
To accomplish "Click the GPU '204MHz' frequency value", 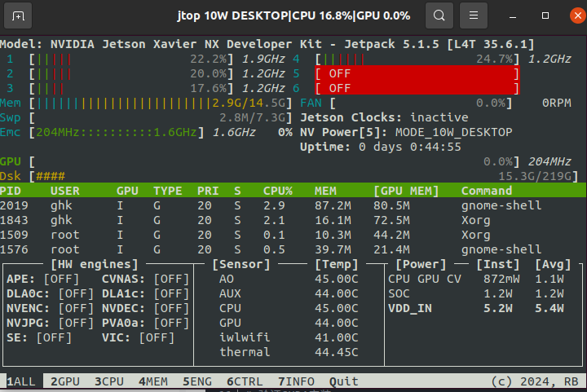I will point(549,161).
